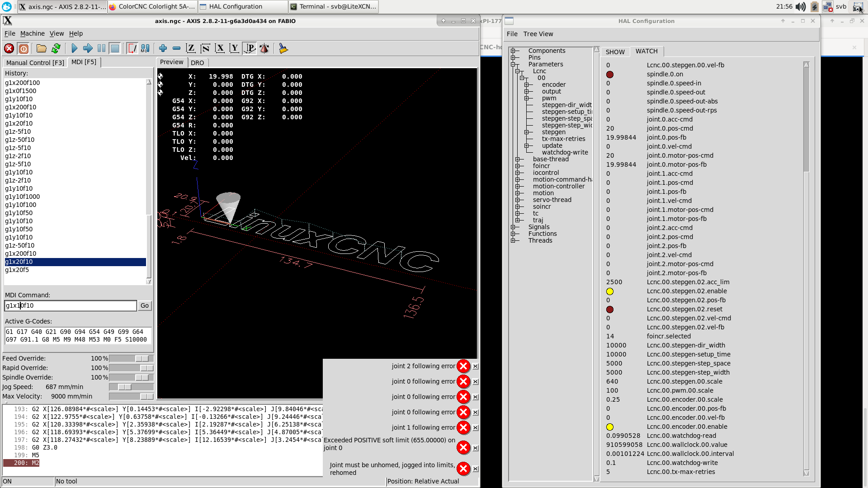Switch to Y front view
The image size is (868, 488).
point(234,48)
